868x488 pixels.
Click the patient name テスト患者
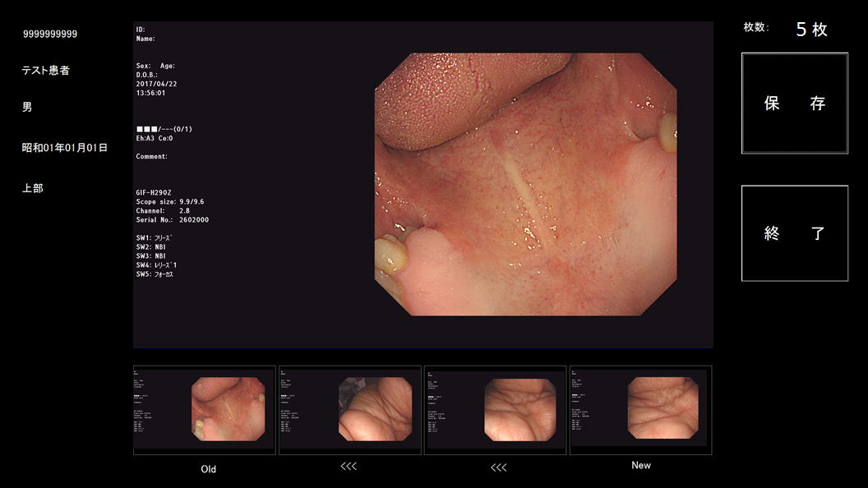pyautogui.click(x=46, y=71)
